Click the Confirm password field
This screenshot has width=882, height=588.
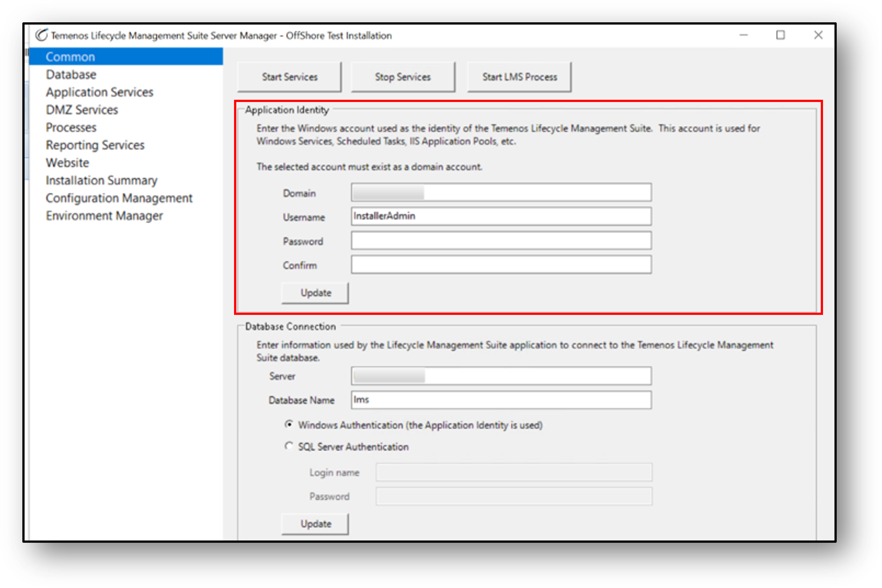point(501,265)
